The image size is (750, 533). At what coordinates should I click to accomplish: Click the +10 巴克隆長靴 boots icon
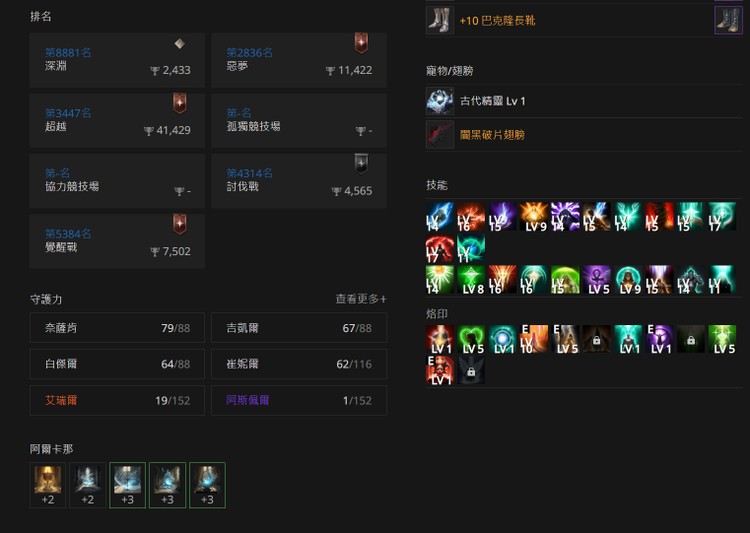440,20
